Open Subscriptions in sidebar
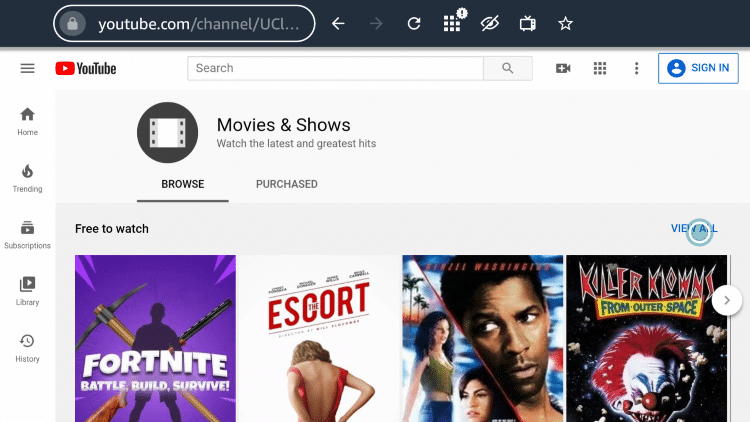The height and width of the screenshot is (422, 750). point(27,235)
